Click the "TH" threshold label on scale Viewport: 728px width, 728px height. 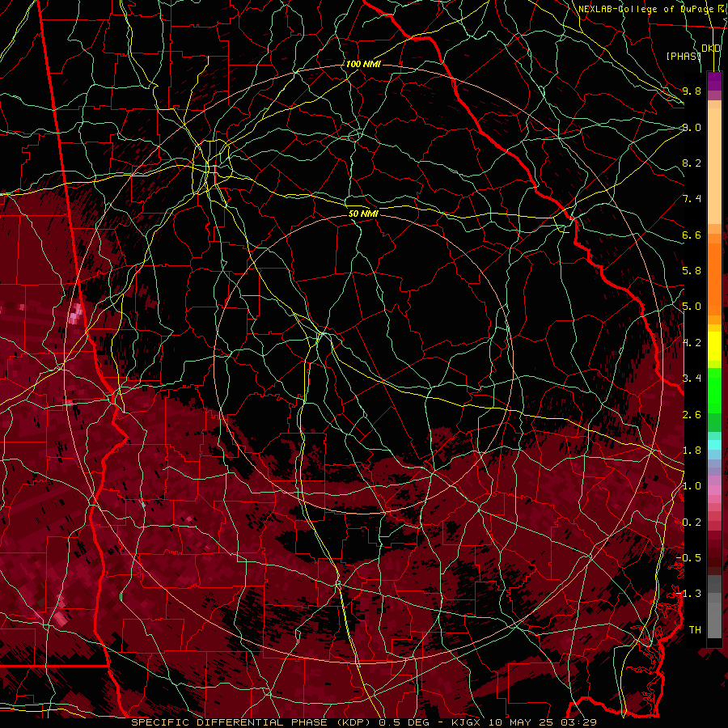tap(695, 630)
